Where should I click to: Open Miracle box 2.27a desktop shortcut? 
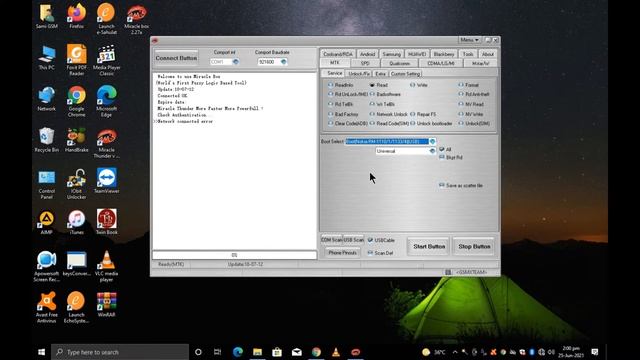tap(137, 20)
